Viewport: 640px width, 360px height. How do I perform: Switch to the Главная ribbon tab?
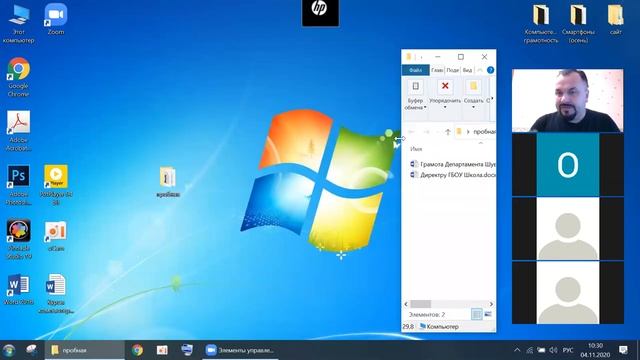(437, 70)
